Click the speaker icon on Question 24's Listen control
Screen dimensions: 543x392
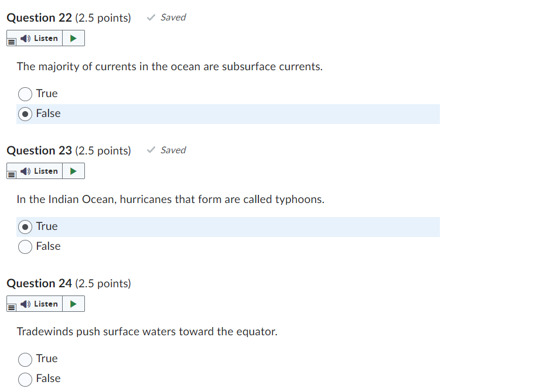pyautogui.click(x=24, y=304)
